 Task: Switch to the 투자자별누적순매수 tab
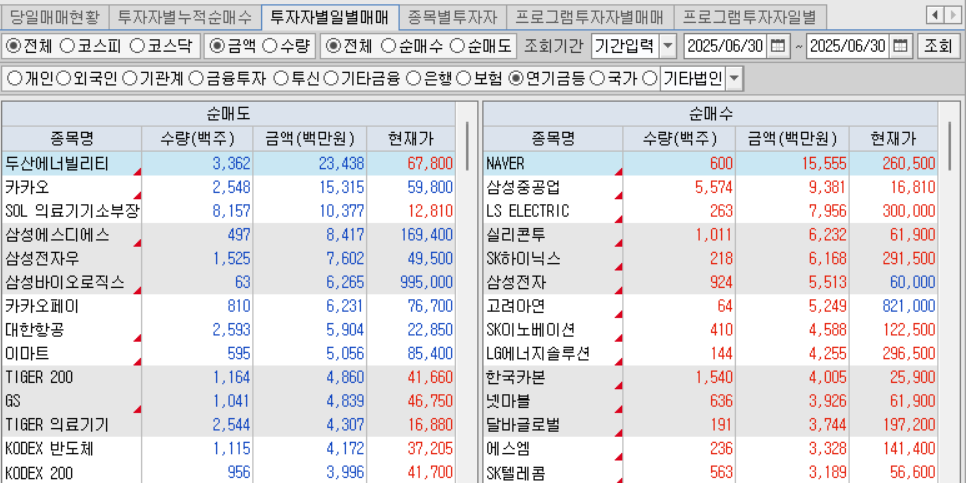coord(185,17)
